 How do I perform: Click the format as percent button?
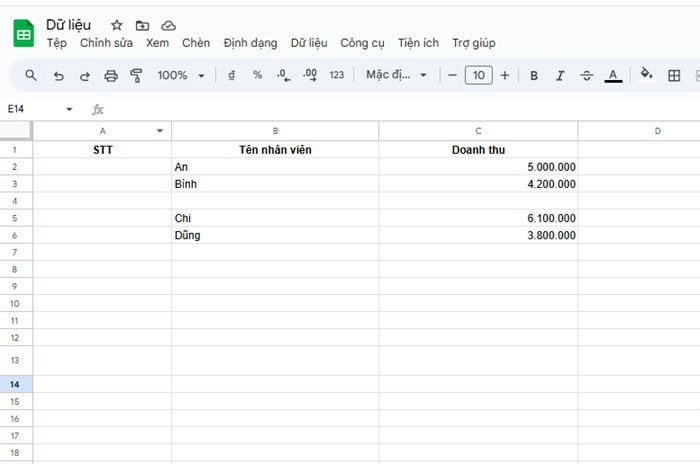tap(257, 75)
